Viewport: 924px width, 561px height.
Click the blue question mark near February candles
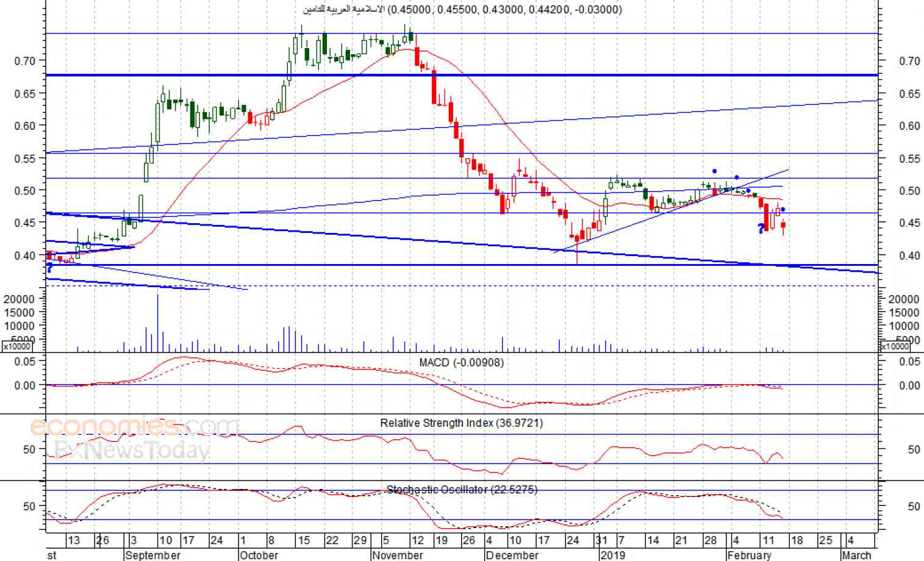click(x=761, y=229)
